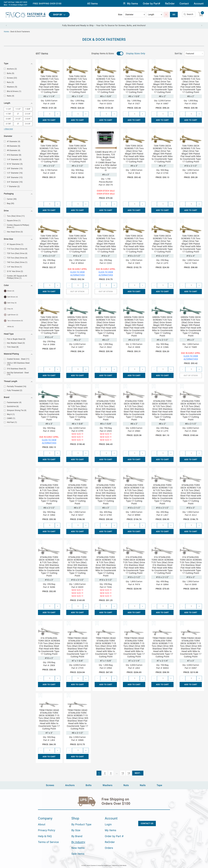The image size is (208, 868).
Task: Collapse the Type filter section
Action: click(x=32, y=64)
